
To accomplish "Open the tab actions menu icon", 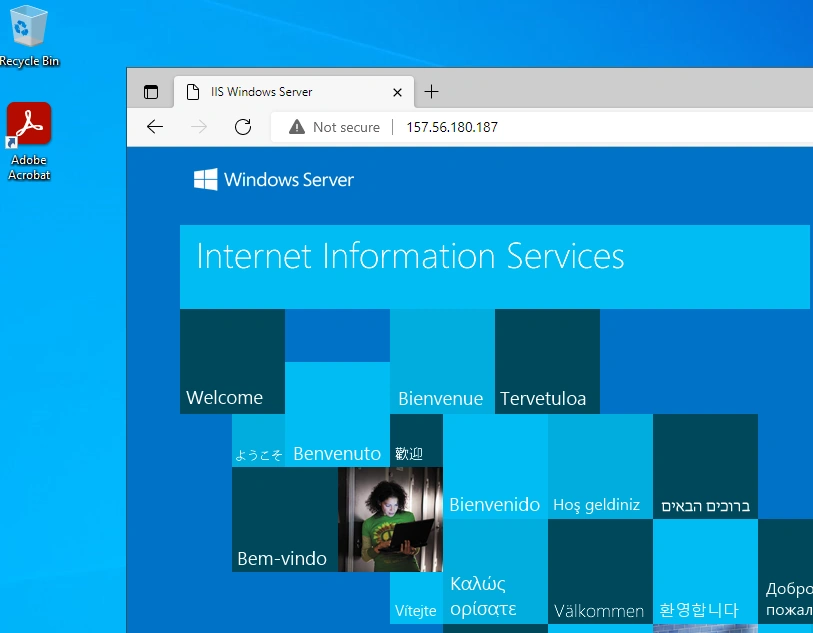I will tap(151, 92).
